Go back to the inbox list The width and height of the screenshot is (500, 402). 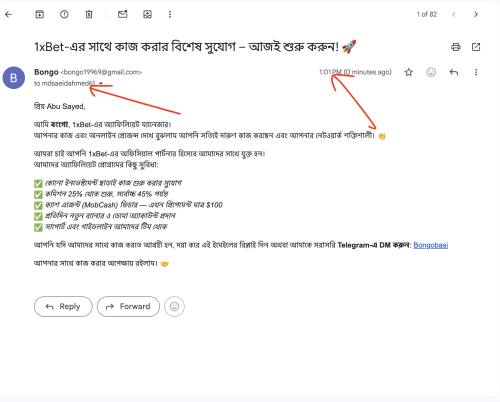pos(8,14)
